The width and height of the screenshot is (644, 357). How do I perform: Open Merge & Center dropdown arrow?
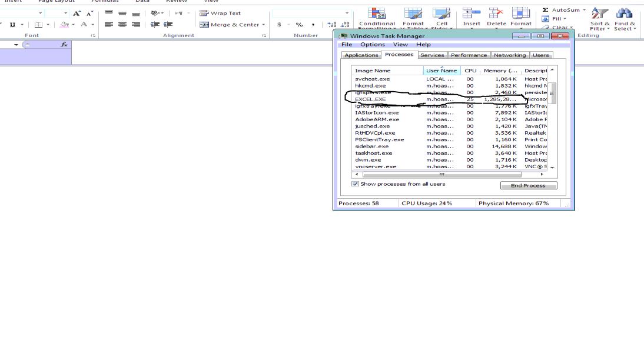point(263,25)
